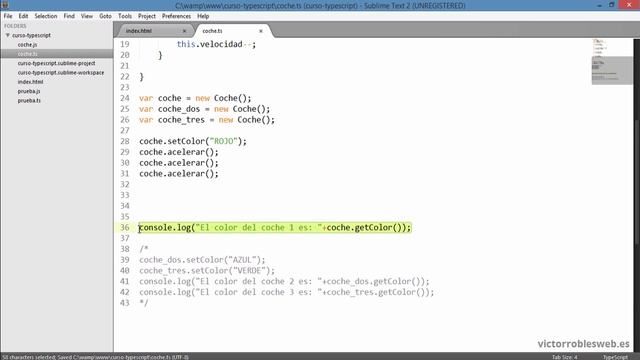Click coche.acelerar() on line 31

(179, 173)
